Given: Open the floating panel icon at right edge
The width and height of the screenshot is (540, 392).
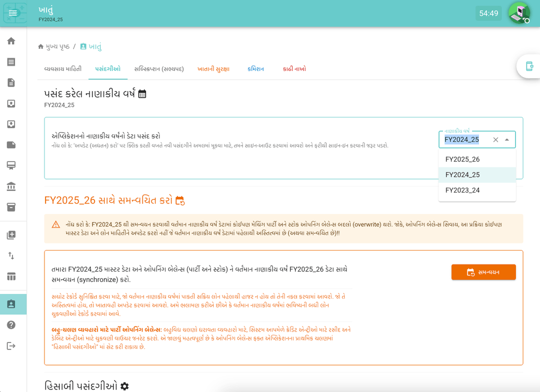Looking at the screenshot, I should [x=529, y=66].
